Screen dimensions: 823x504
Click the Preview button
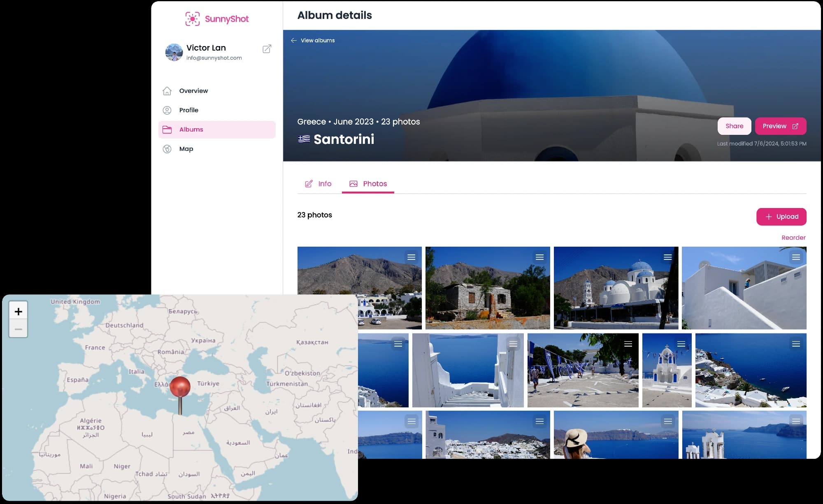[780, 126]
